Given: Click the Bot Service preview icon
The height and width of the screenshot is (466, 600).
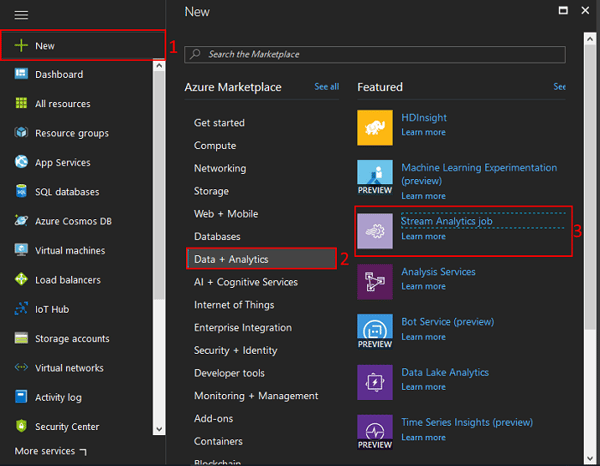Looking at the screenshot, I should coord(375,332).
